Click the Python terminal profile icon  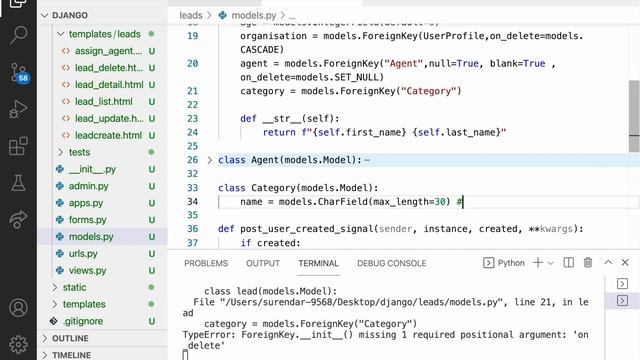[489, 263]
